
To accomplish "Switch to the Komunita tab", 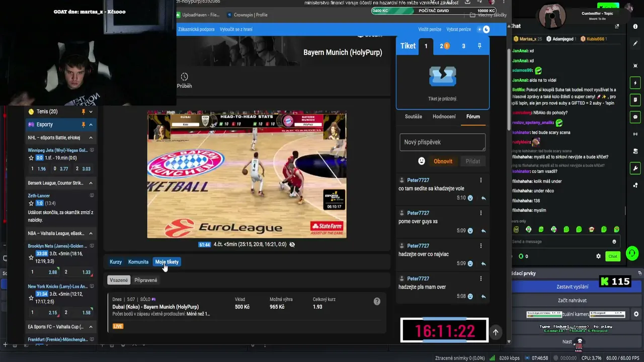I will click(x=138, y=262).
